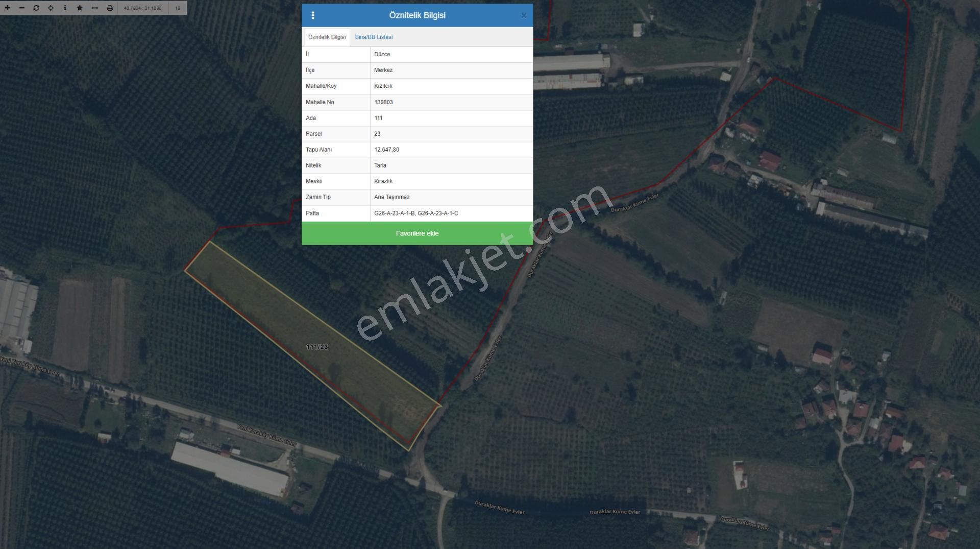Open the three-dot panel menu

(313, 15)
